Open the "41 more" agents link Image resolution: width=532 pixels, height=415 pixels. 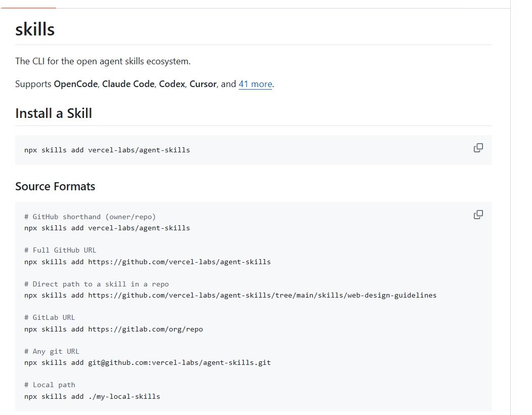click(255, 84)
